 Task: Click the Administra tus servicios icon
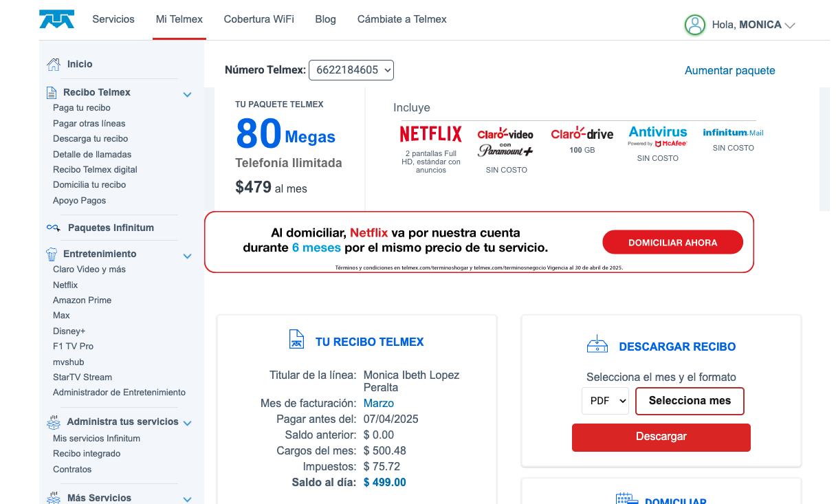[x=53, y=421]
